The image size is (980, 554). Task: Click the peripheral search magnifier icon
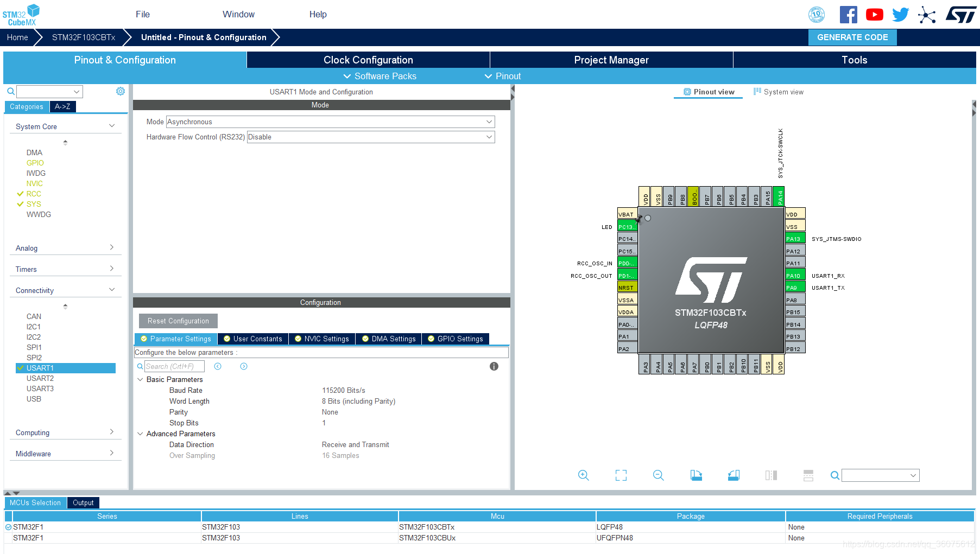tap(10, 91)
